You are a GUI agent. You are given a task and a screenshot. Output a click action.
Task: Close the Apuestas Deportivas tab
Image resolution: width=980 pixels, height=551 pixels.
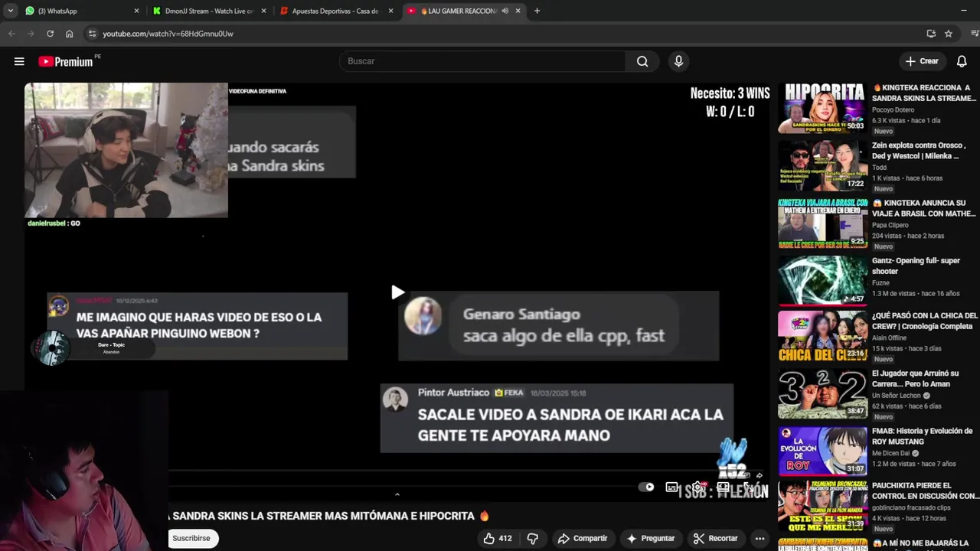[390, 11]
